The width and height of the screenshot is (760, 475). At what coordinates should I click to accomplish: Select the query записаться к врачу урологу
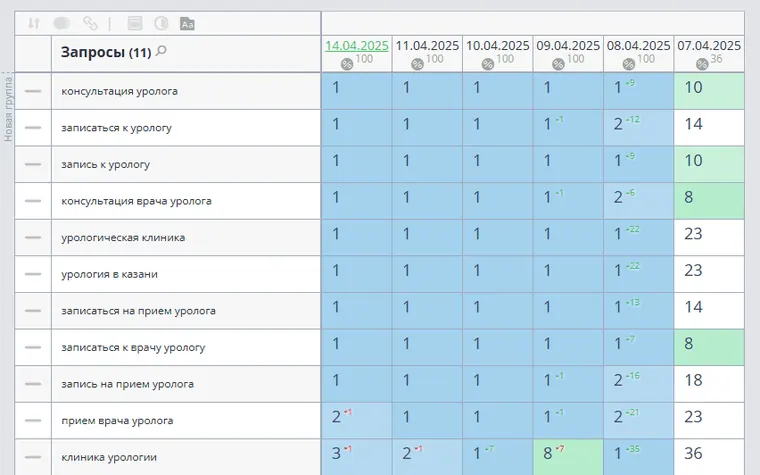point(133,348)
